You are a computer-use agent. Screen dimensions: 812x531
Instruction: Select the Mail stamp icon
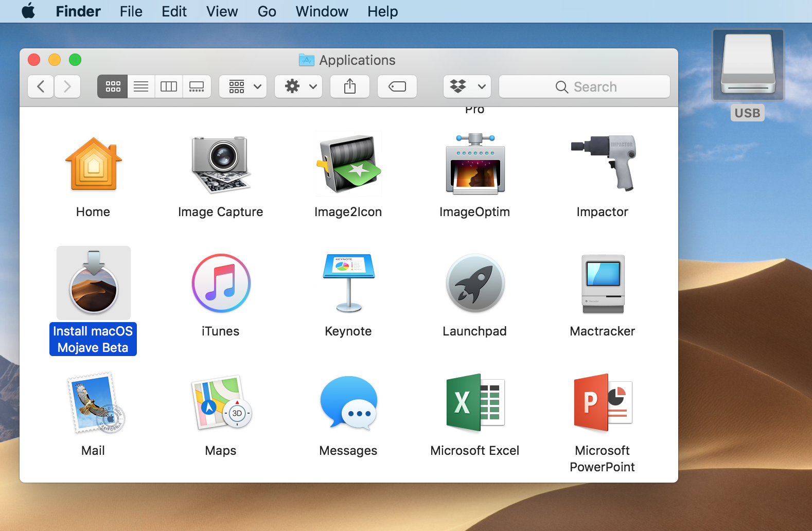coord(96,403)
